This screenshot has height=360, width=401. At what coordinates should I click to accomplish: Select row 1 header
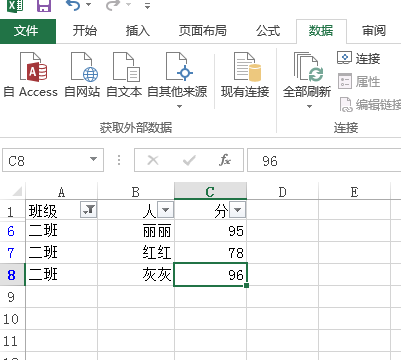point(11,212)
